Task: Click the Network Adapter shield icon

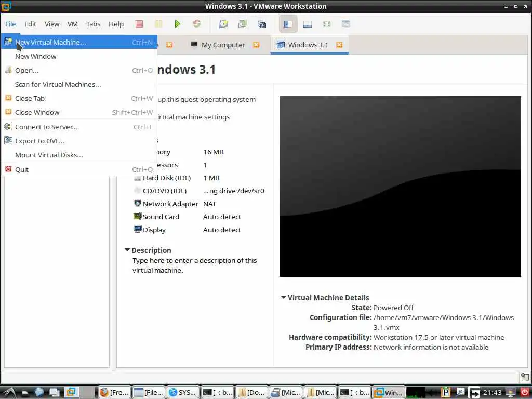Action: point(137,204)
